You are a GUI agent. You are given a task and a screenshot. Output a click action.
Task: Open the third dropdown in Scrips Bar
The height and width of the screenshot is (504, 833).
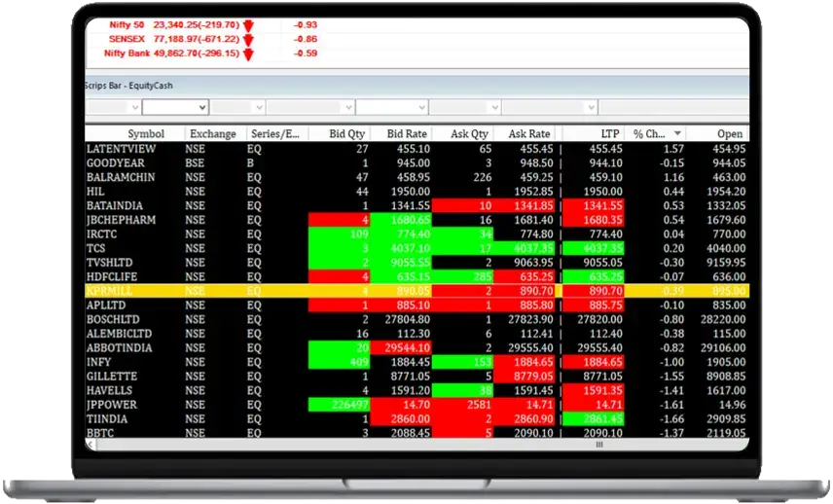click(x=237, y=108)
